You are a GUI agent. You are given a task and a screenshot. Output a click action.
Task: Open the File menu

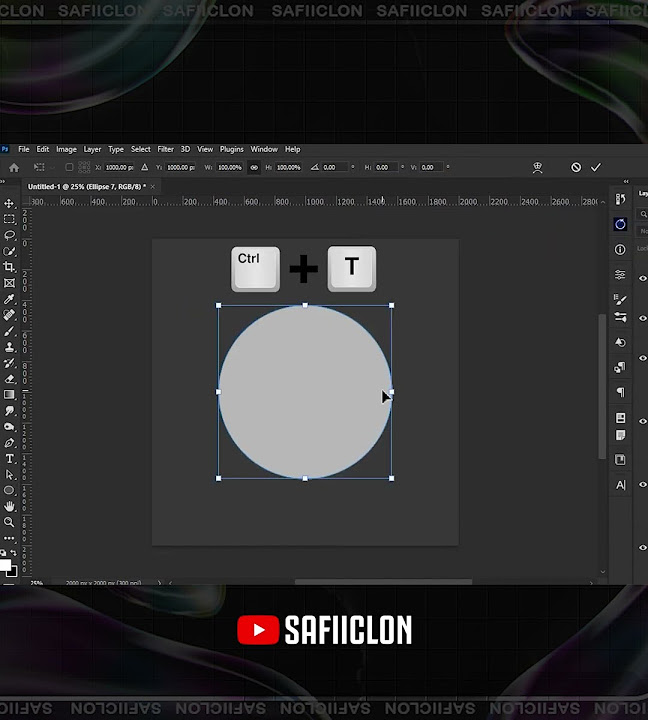pos(23,149)
